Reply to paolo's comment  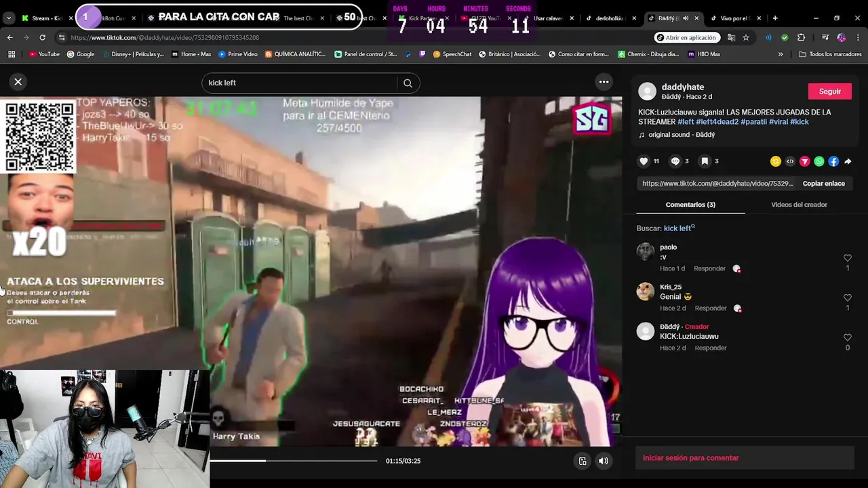(709, 268)
